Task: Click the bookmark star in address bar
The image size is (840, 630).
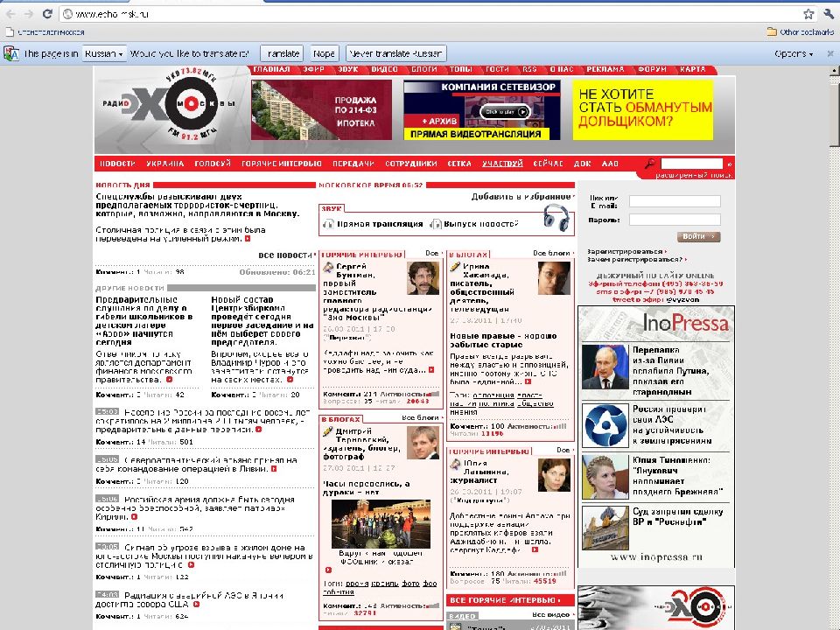Action: (x=808, y=14)
